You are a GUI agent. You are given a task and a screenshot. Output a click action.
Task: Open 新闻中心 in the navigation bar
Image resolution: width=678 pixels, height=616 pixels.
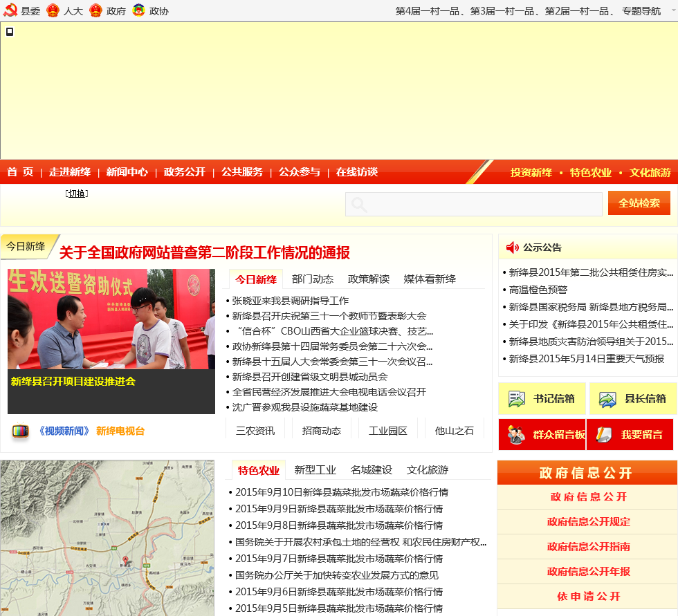pyautogui.click(x=127, y=172)
